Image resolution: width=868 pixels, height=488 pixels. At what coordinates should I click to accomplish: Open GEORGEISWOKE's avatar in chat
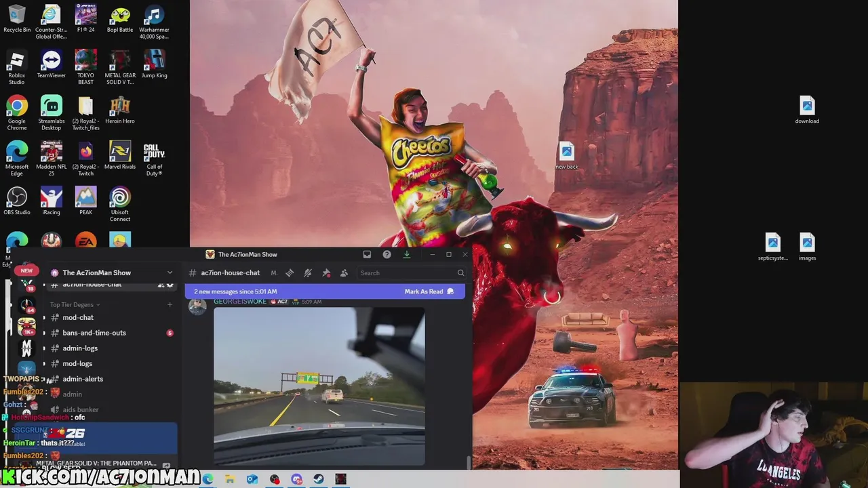197,306
